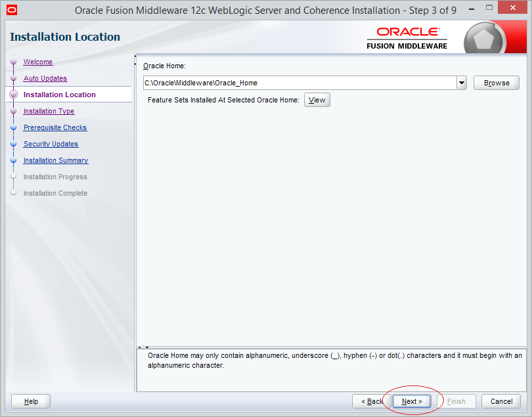Expand the Oracle Home dropdown arrow
Screen dimensions: 532x417
click(x=462, y=83)
